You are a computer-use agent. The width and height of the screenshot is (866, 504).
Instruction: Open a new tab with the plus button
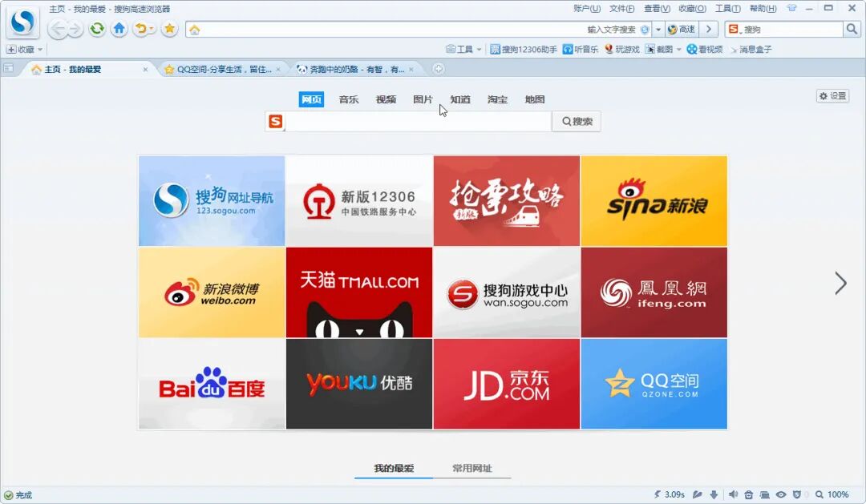click(x=438, y=68)
